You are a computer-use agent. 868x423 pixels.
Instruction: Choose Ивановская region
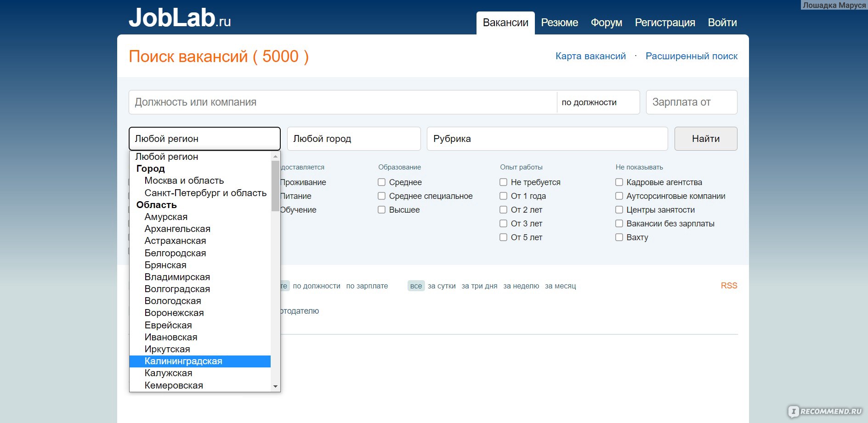click(200, 337)
